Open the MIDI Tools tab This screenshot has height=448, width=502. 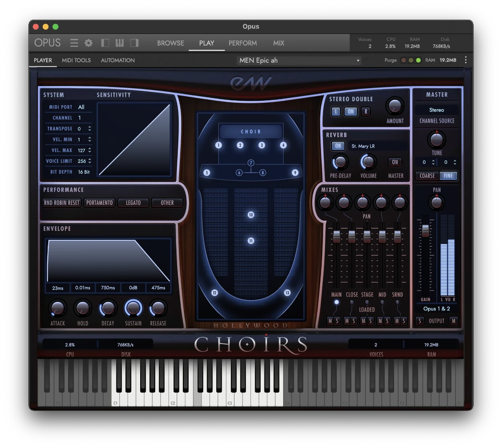click(76, 60)
